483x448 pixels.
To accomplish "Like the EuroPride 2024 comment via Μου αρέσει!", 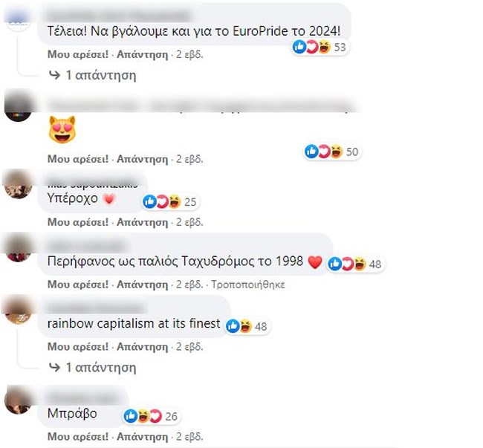I will coord(78,54).
